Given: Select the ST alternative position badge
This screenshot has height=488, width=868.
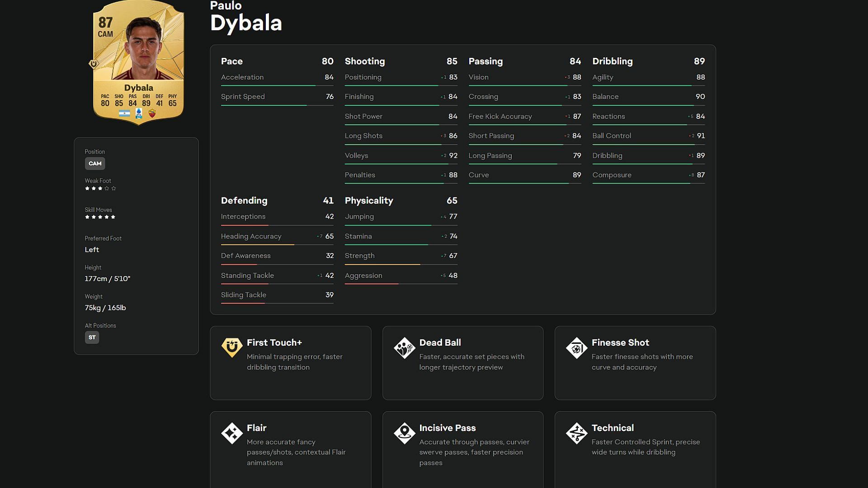Looking at the screenshot, I should click(x=92, y=337).
